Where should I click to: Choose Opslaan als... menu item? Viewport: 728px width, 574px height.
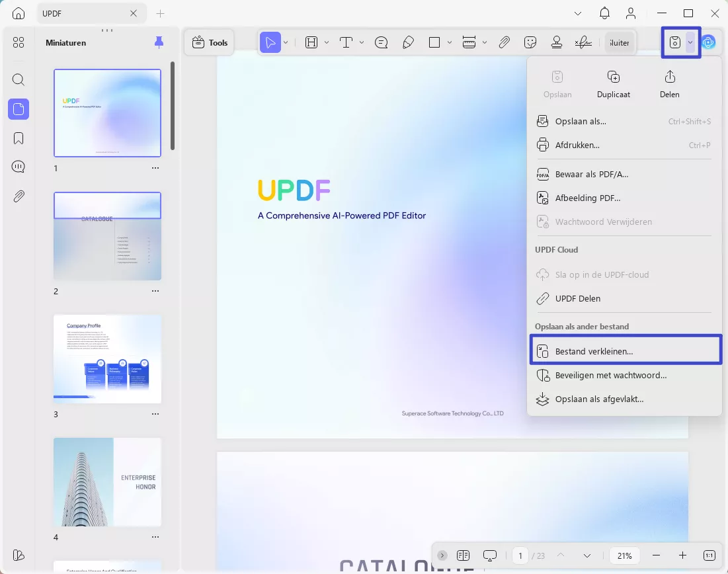click(624, 121)
